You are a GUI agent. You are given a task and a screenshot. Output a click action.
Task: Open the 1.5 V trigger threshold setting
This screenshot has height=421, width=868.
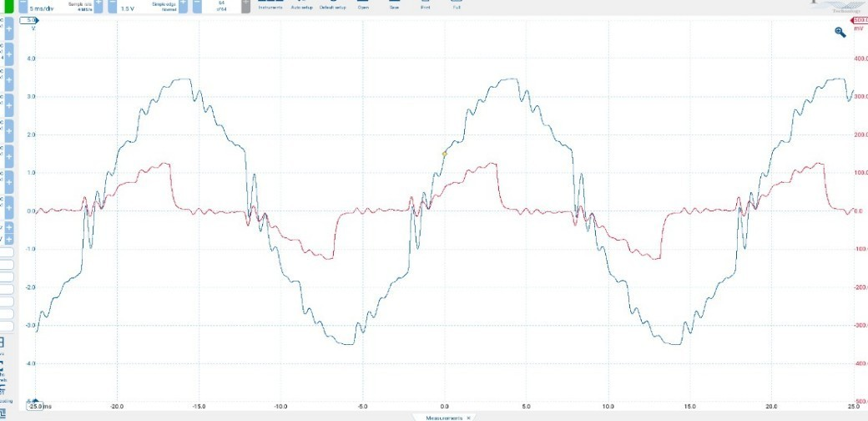click(x=128, y=8)
